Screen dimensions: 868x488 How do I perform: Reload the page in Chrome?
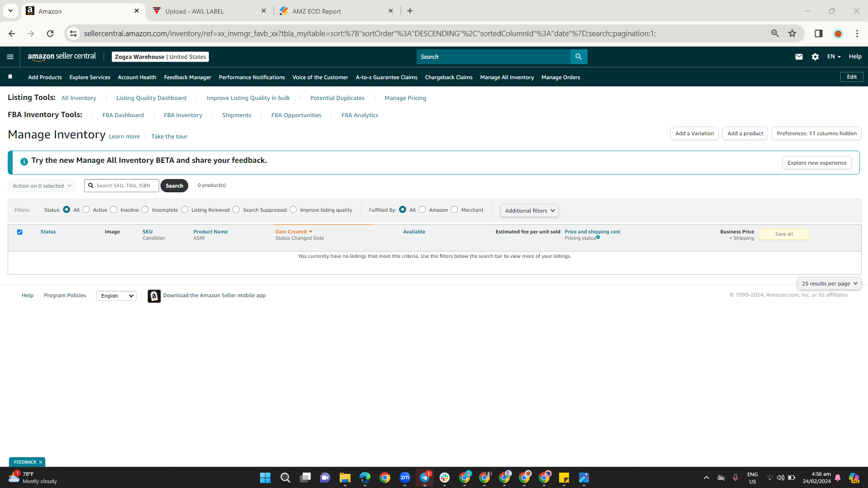pos(50,33)
